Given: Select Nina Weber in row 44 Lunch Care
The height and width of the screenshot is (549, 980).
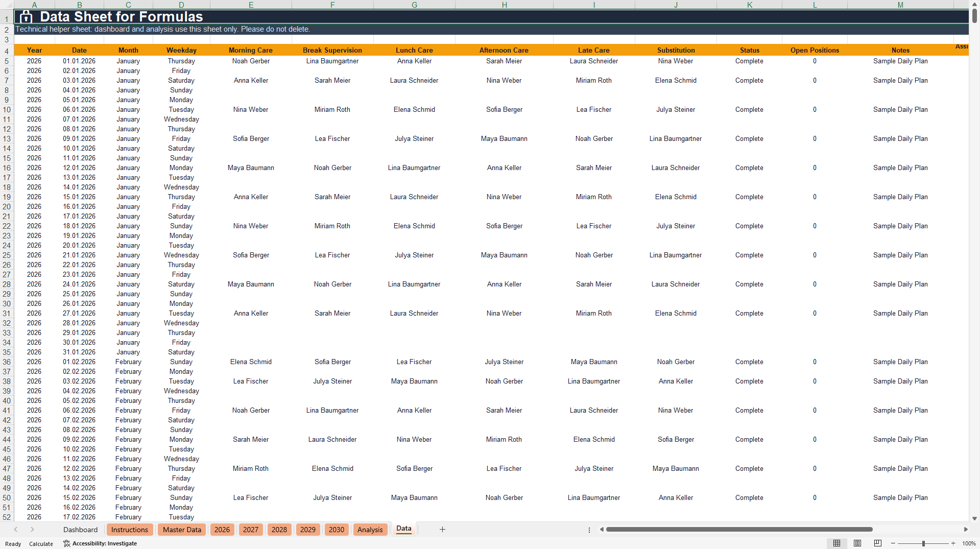Looking at the screenshot, I should coord(414,439).
